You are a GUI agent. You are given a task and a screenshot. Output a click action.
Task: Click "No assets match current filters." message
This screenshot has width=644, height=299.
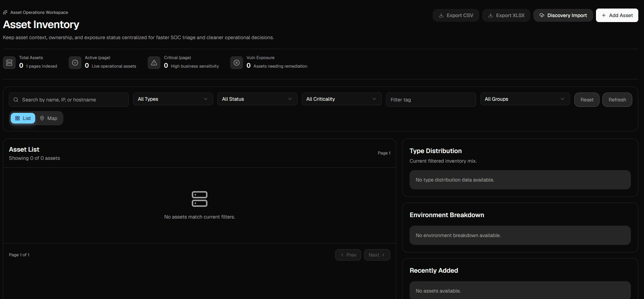tap(200, 217)
